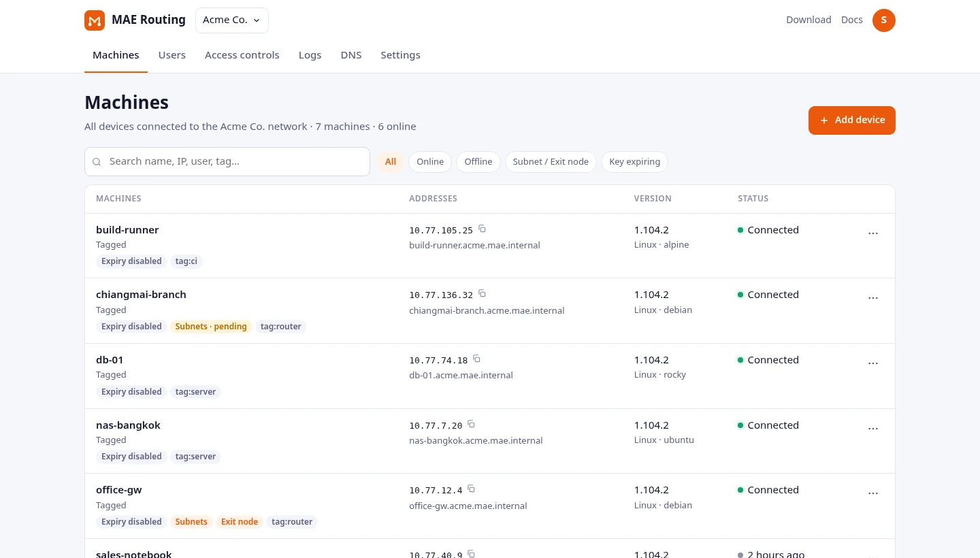The height and width of the screenshot is (558, 980).
Task: Open the chiangmai-branch row actions menu
Action: point(873,297)
